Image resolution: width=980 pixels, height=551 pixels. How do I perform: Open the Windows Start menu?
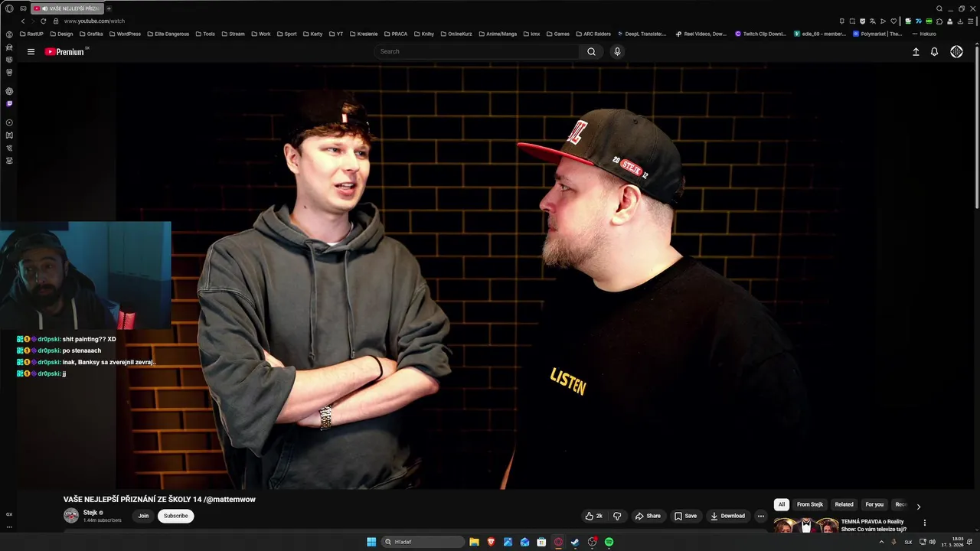371,542
